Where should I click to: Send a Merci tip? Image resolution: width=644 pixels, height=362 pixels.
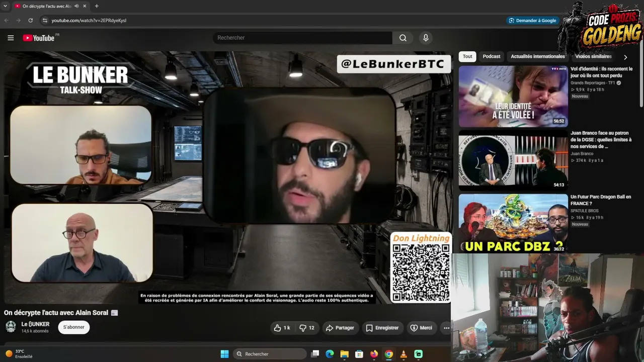(421, 328)
